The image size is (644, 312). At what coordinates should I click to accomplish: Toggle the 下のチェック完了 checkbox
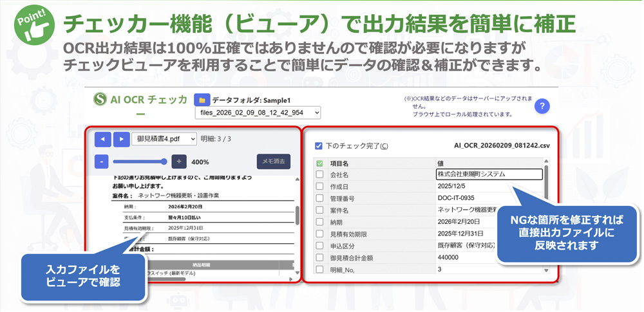[x=319, y=146]
